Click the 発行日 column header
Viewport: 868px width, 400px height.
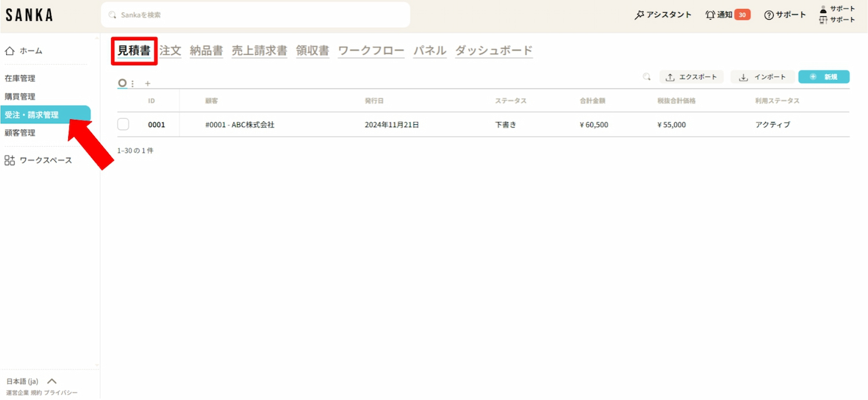[374, 101]
